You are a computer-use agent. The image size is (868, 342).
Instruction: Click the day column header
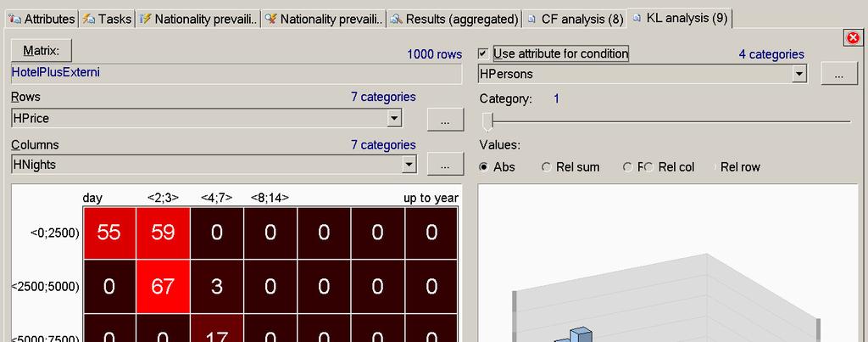(x=92, y=198)
